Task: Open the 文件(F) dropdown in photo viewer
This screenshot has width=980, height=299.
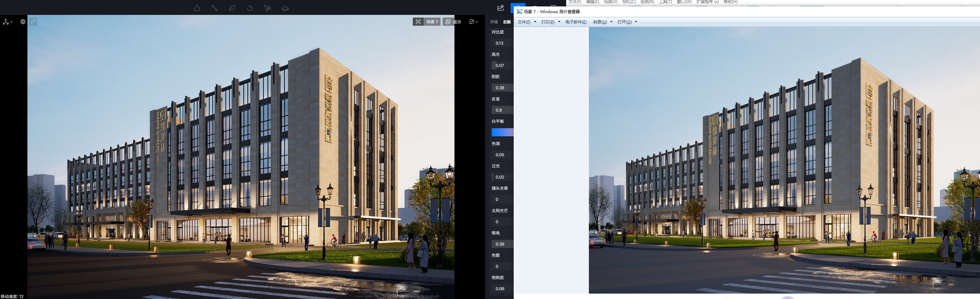Action: 527,22
